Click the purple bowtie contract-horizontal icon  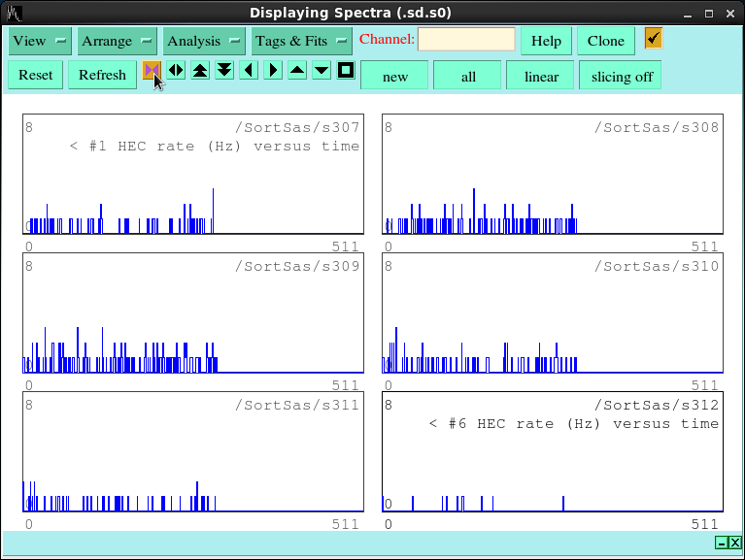152,71
